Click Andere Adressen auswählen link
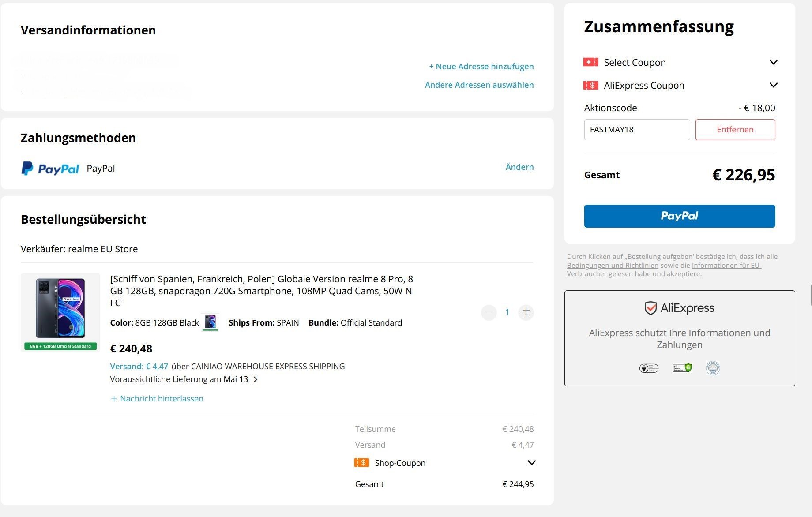 [x=479, y=85]
